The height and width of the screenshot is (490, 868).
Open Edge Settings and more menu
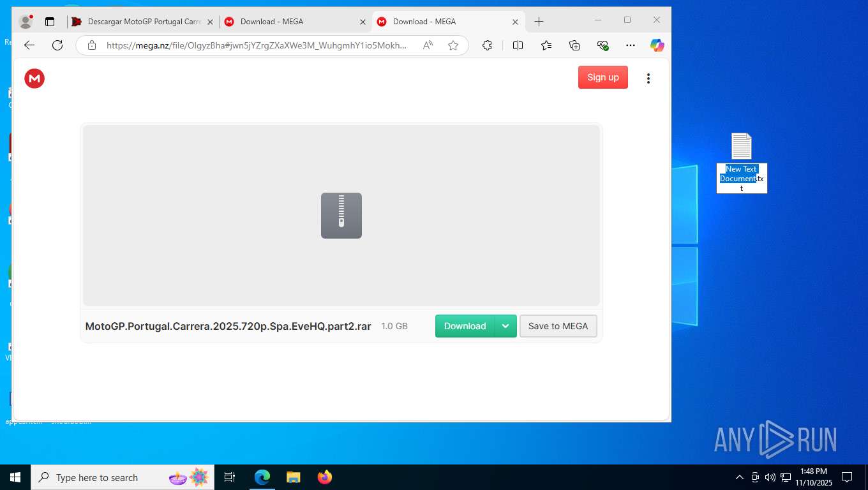coord(631,45)
